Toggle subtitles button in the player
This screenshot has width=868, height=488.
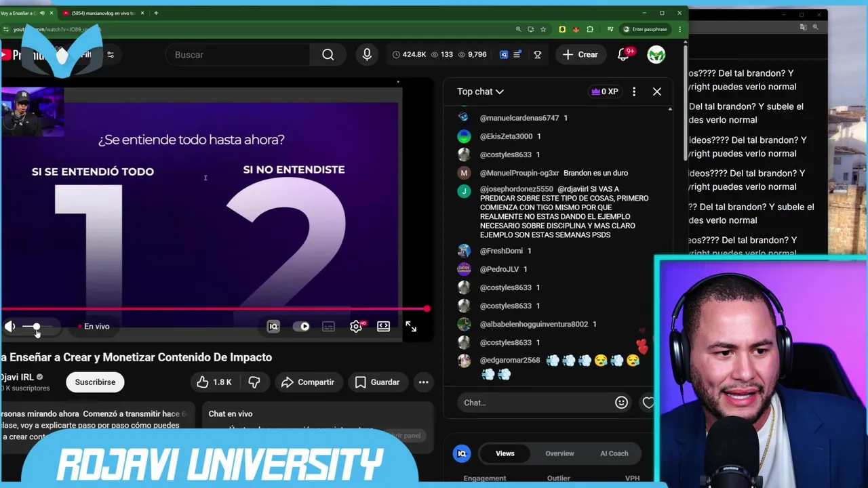coord(328,327)
